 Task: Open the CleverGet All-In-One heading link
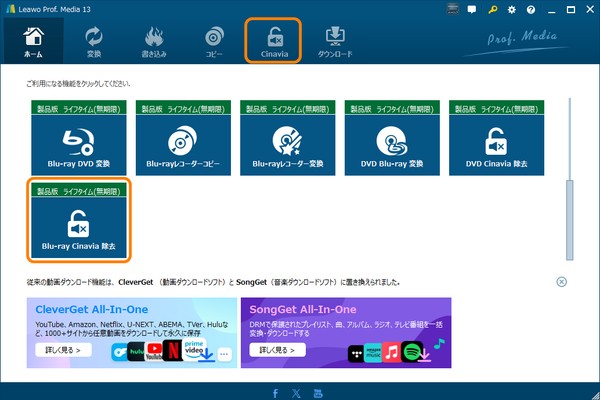point(91,309)
